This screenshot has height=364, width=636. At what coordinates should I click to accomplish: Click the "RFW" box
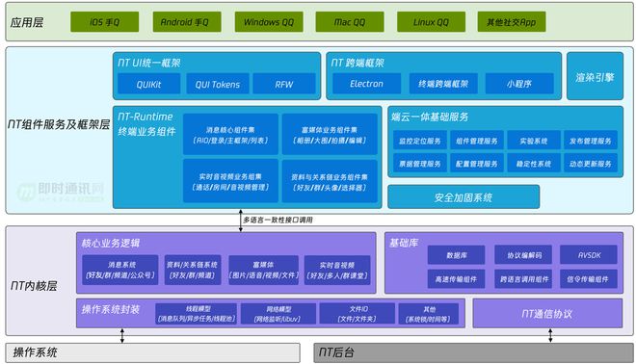tap(284, 84)
